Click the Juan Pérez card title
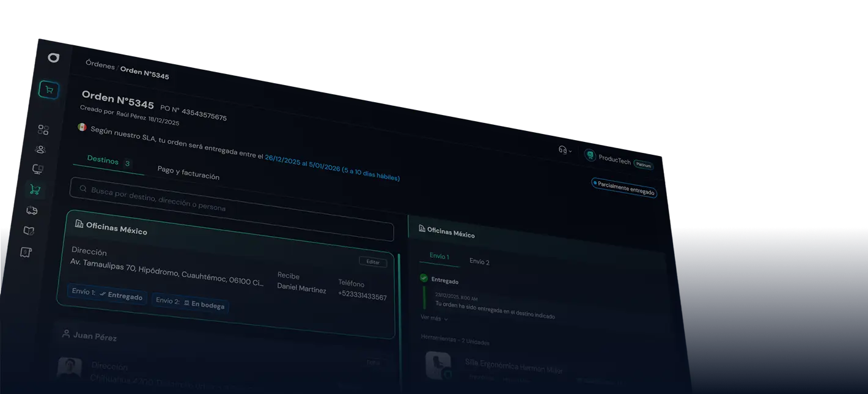868x394 pixels. pos(95,336)
